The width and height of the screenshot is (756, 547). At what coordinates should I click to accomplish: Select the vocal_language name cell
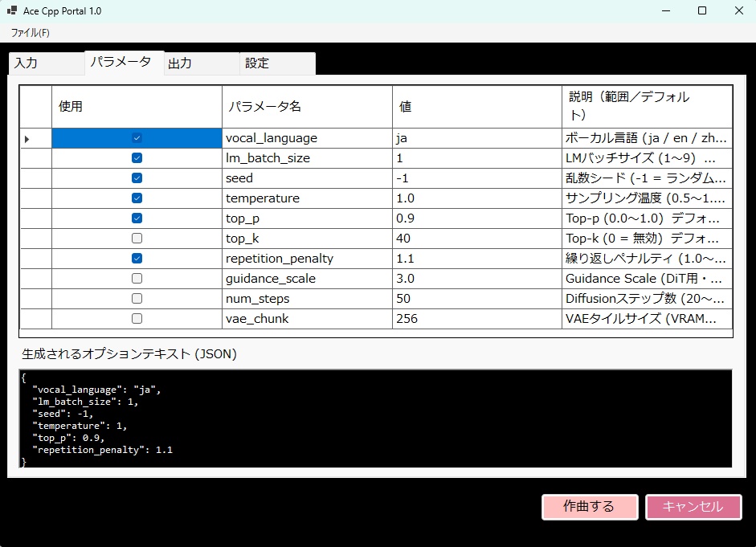click(307, 138)
